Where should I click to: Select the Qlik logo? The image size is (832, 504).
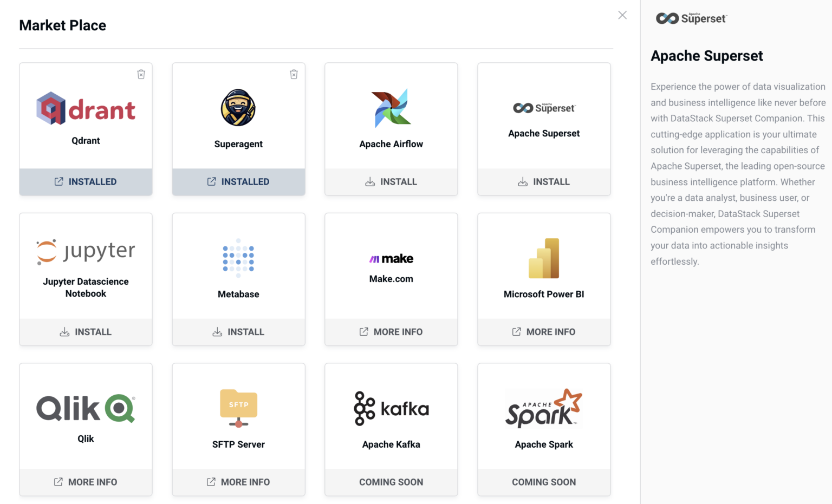[x=85, y=408]
